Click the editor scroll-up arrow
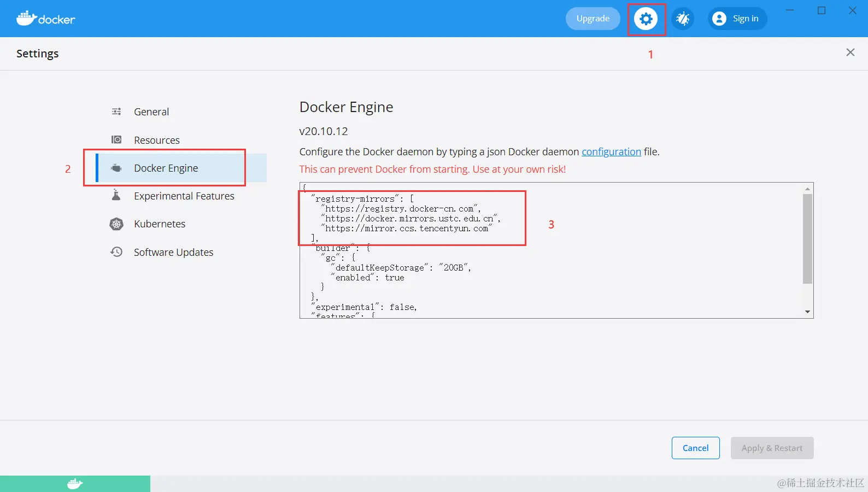 tap(807, 189)
